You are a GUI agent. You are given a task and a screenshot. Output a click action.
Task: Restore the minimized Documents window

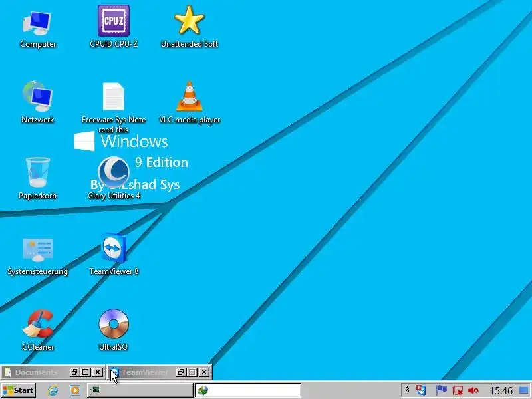(74, 372)
